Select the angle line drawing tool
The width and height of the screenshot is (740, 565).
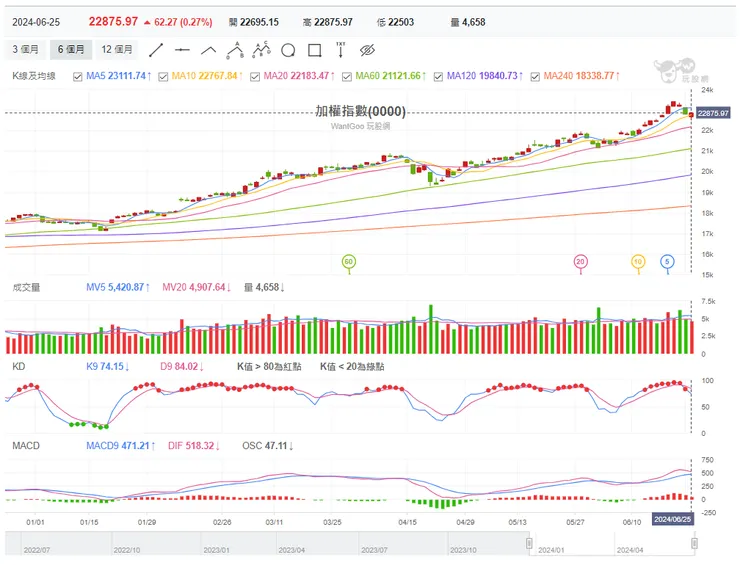[209, 50]
